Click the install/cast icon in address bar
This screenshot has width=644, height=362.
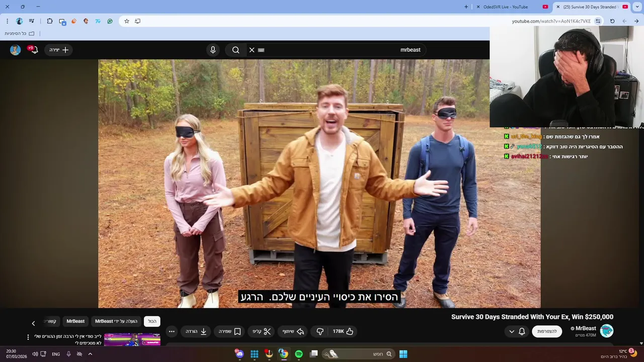point(138,21)
